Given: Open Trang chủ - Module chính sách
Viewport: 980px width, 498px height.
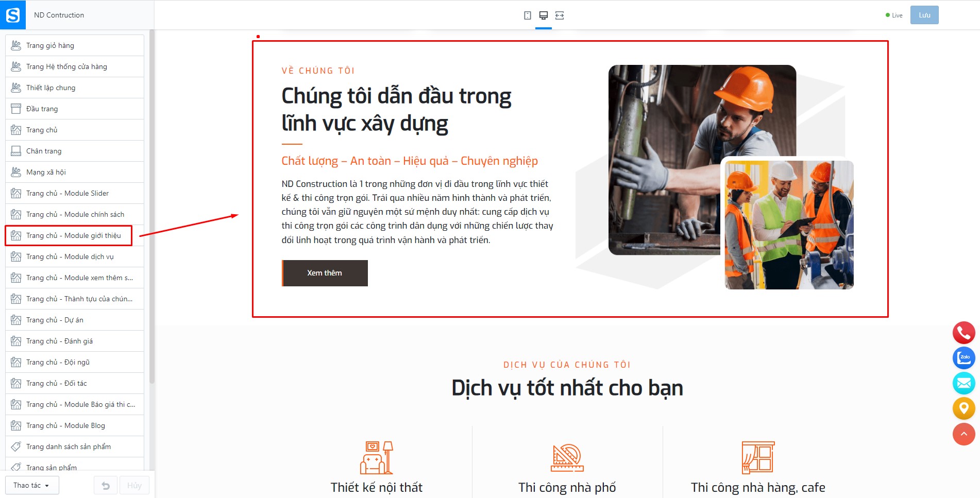Looking at the screenshot, I should pyautogui.click(x=75, y=214).
